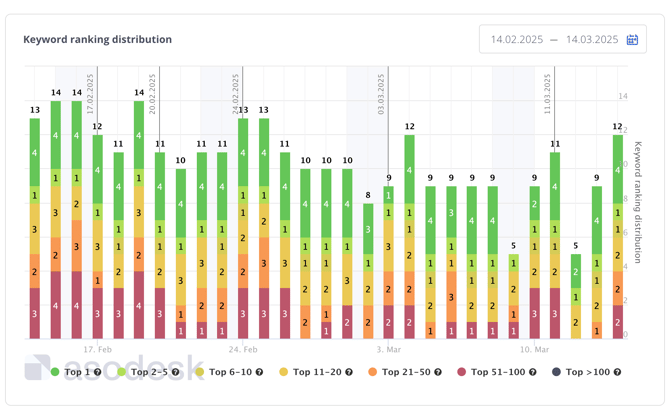Click the orange Top 21-50 legend dot
Screen dimensions: 670x418
[372, 372]
